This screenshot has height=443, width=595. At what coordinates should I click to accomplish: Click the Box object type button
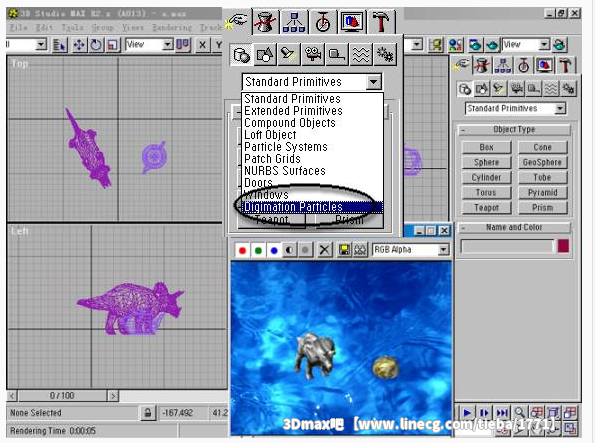(486, 147)
